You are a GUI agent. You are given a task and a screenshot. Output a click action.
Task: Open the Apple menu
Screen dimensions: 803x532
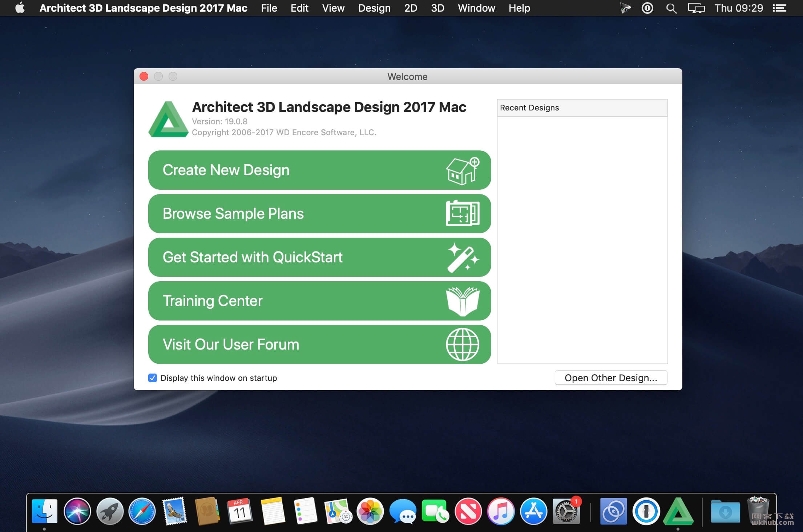coord(20,8)
